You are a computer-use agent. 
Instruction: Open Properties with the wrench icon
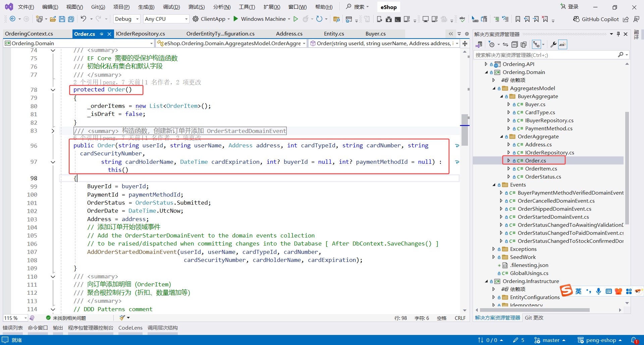coord(553,44)
